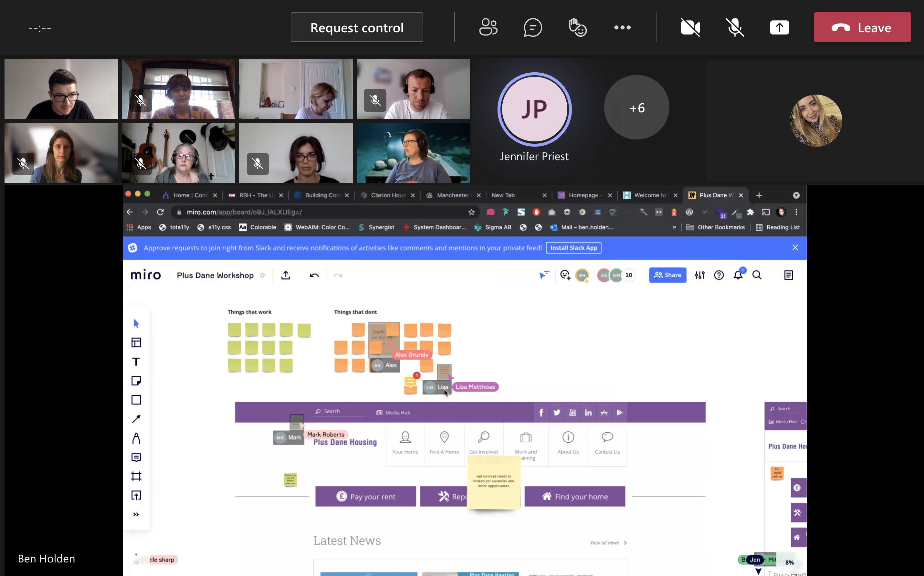Switch to the New Tab browser tab
This screenshot has width=924, height=576.
pyautogui.click(x=503, y=195)
